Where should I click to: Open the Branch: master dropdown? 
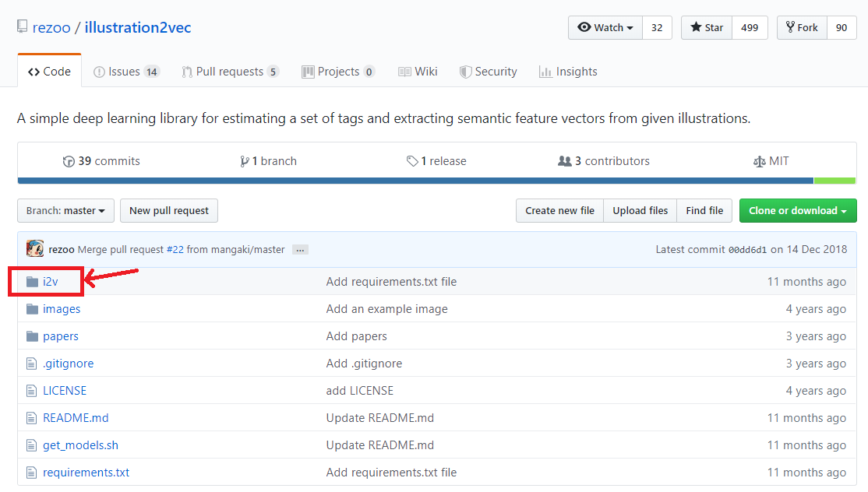(x=66, y=211)
